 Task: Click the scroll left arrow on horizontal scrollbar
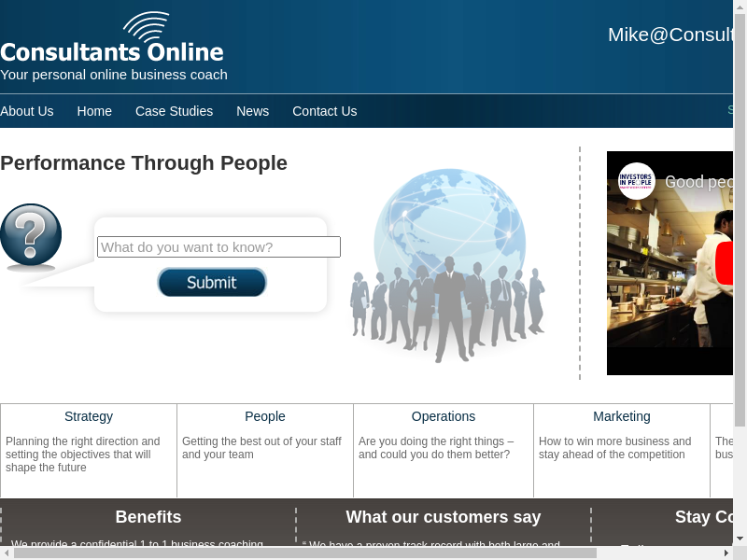click(7, 553)
